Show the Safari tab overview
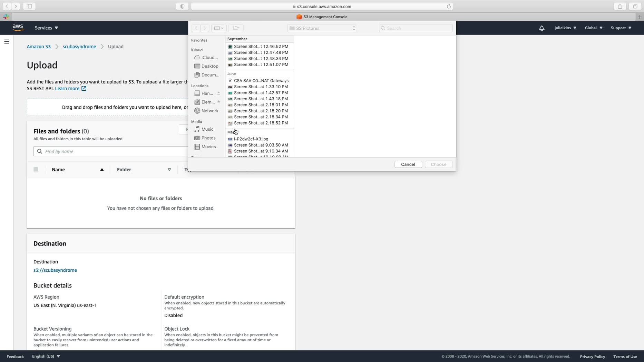644x362 pixels. pos(635,6)
